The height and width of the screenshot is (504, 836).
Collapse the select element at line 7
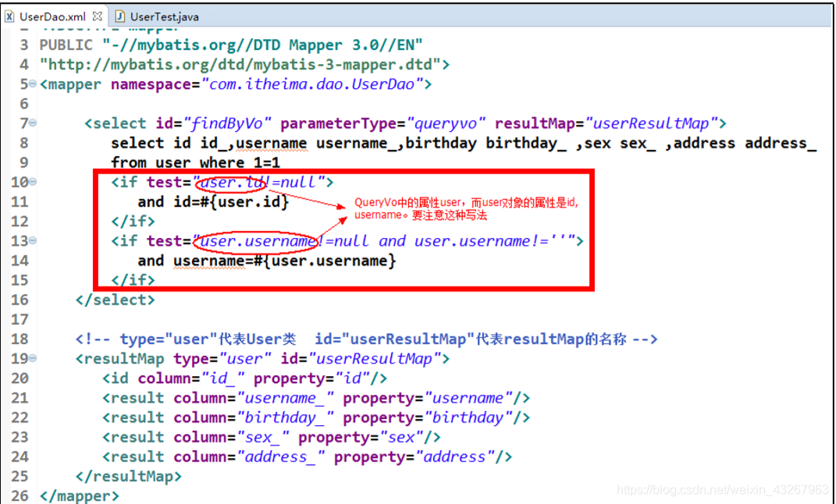click(x=33, y=123)
